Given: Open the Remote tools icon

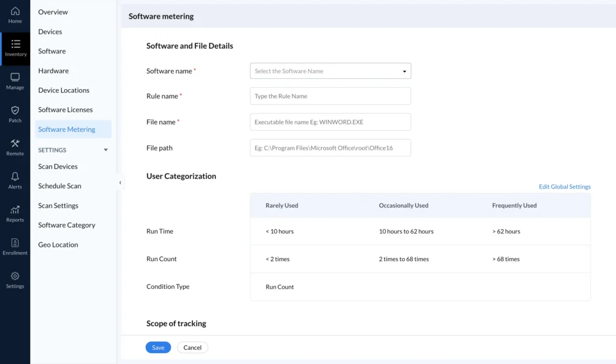Looking at the screenshot, I should pyautogui.click(x=15, y=143).
